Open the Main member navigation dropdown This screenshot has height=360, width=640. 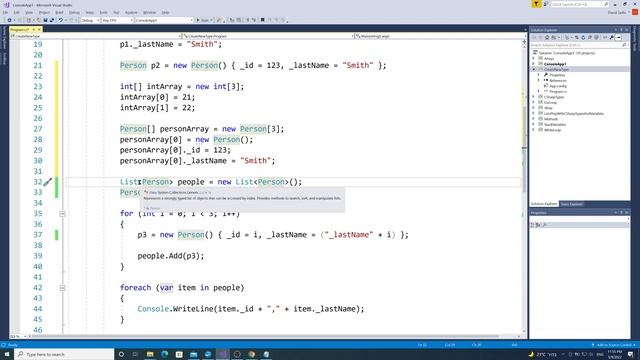(x=439, y=36)
